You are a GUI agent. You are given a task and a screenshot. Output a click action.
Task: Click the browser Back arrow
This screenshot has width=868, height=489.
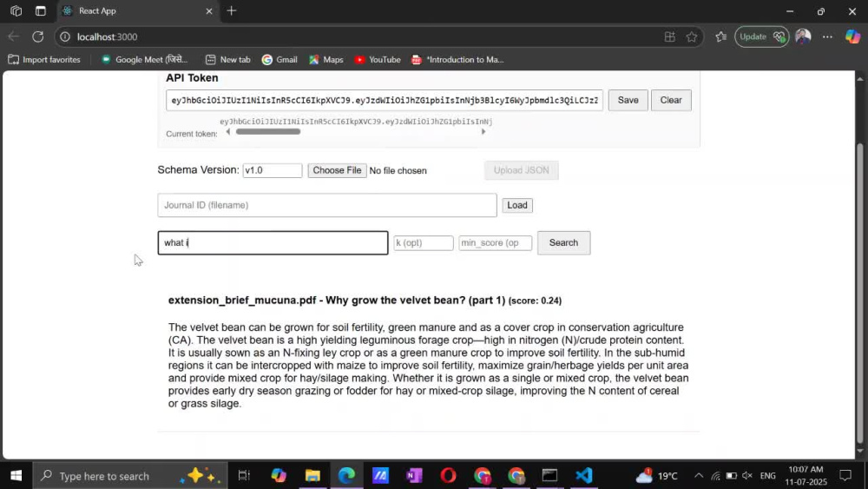13,36
